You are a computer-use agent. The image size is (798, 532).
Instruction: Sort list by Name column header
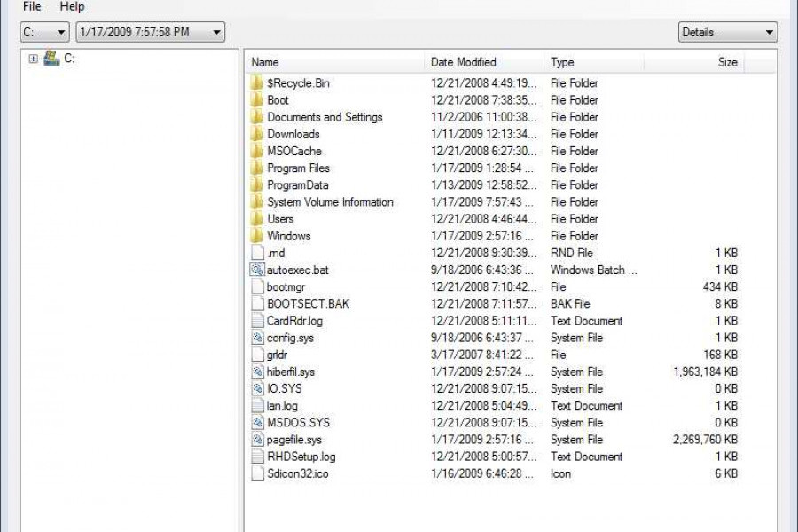pos(335,63)
